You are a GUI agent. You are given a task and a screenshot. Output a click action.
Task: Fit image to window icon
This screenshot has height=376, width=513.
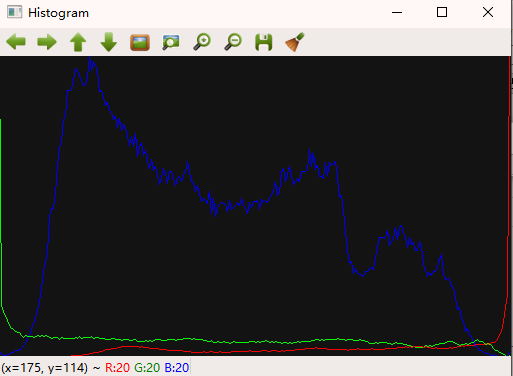point(171,42)
